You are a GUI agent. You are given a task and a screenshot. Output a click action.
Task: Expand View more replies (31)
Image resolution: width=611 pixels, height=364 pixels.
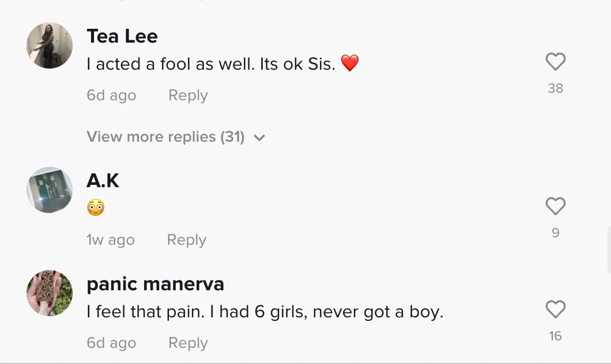165,137
